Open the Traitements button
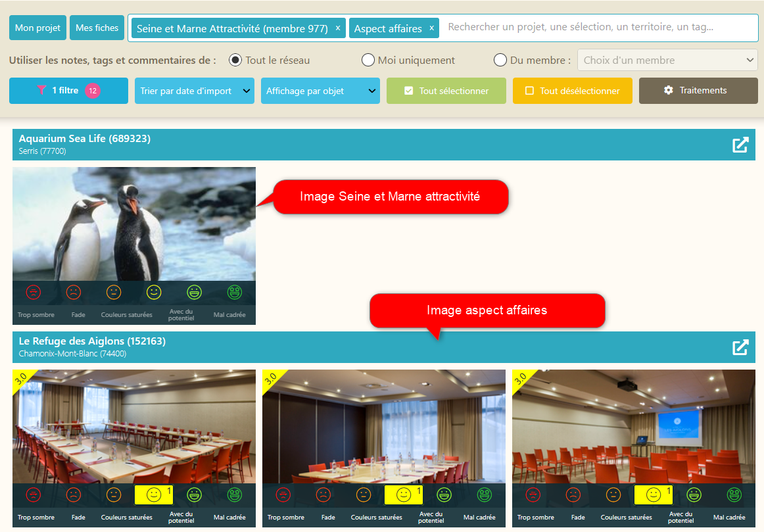 [x=698, y=91]
